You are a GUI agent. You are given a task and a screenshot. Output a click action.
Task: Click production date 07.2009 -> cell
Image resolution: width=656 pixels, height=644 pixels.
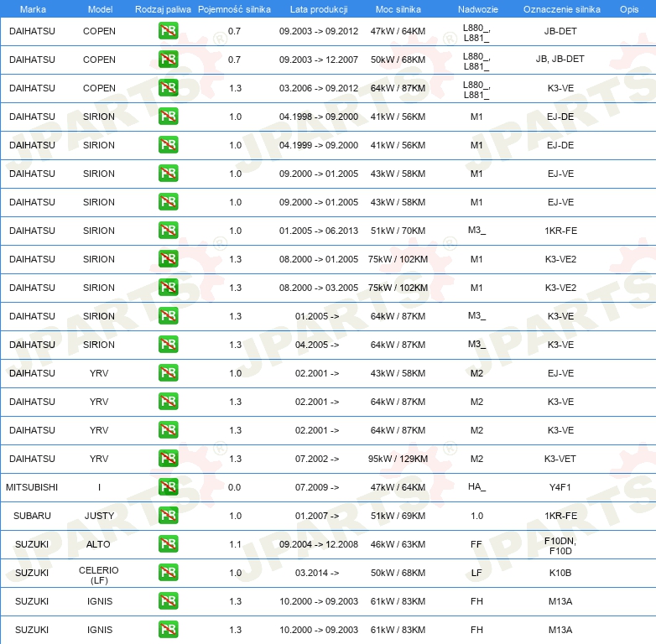point(317,487)
